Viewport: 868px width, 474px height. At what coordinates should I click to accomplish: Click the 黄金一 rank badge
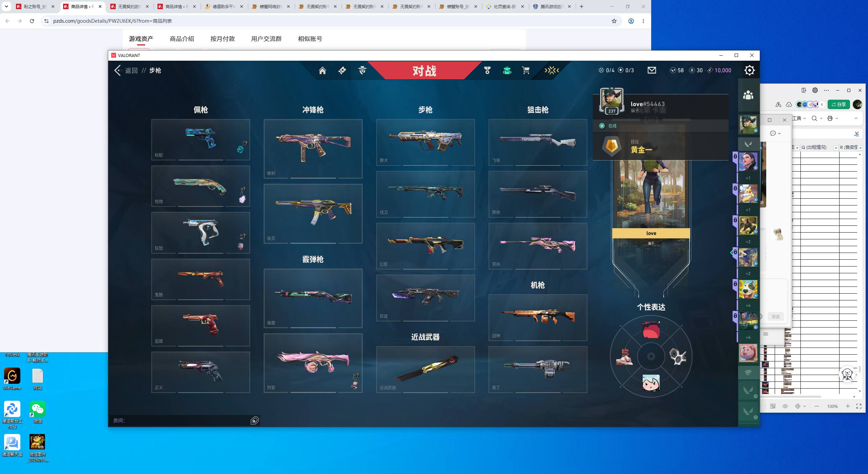[x=611, y=146]
